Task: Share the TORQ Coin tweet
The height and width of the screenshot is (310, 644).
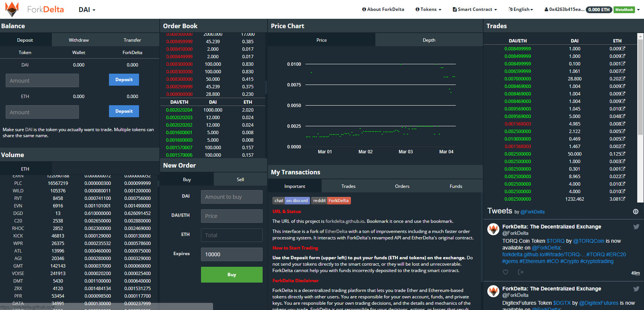Action: coord(520,272)
